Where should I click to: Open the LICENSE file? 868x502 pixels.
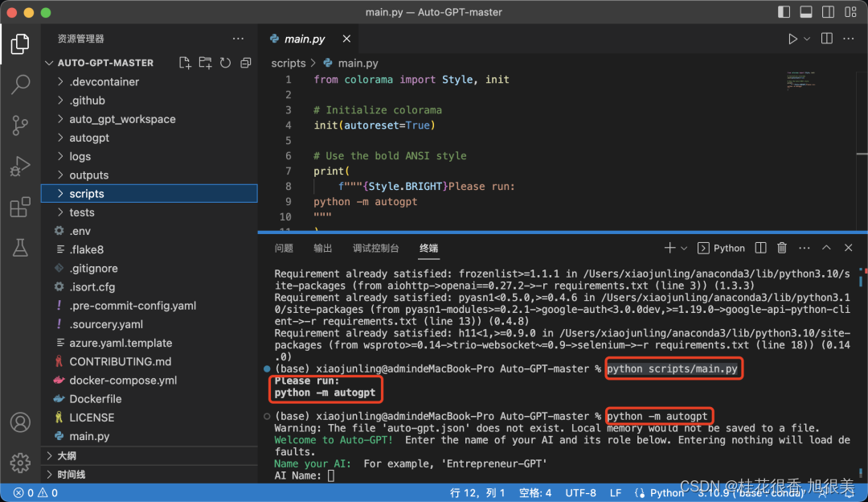(149, 418)
